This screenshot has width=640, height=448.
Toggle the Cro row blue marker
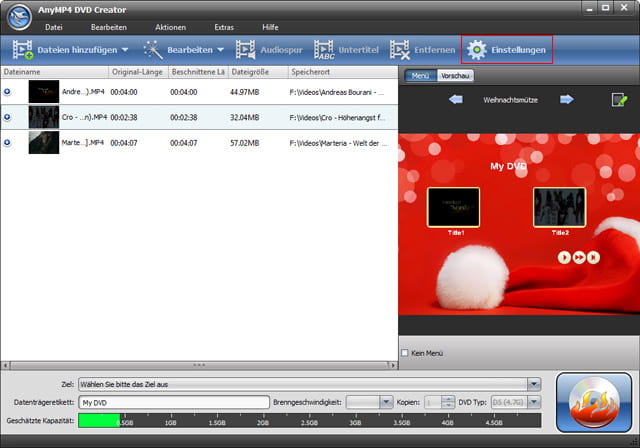[x=7, y=117]
